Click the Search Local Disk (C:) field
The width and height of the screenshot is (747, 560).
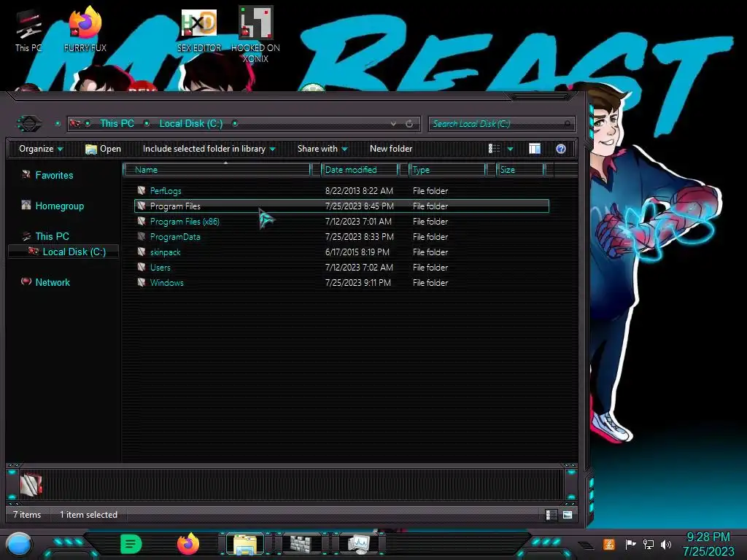(501, 124)
